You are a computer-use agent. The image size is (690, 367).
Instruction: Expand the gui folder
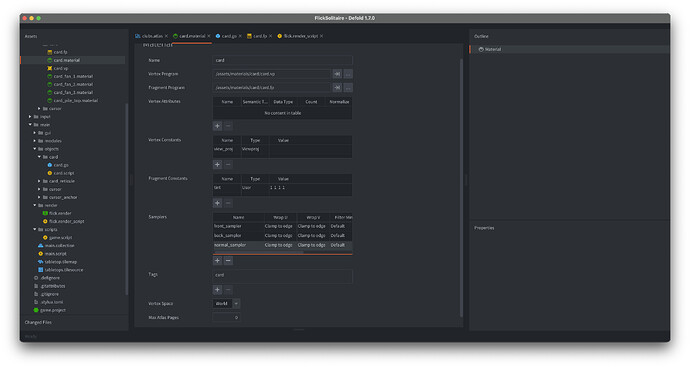(x=35, y=132)
